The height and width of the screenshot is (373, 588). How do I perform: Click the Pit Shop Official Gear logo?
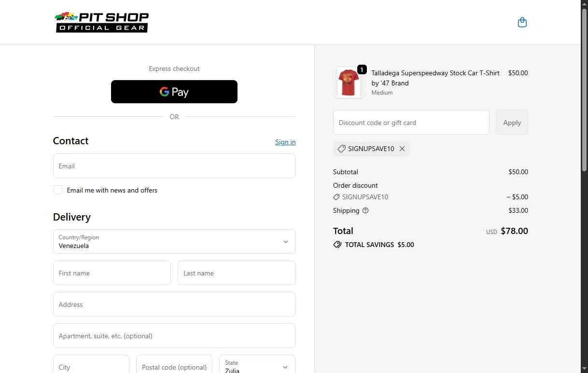coord(102,22)
